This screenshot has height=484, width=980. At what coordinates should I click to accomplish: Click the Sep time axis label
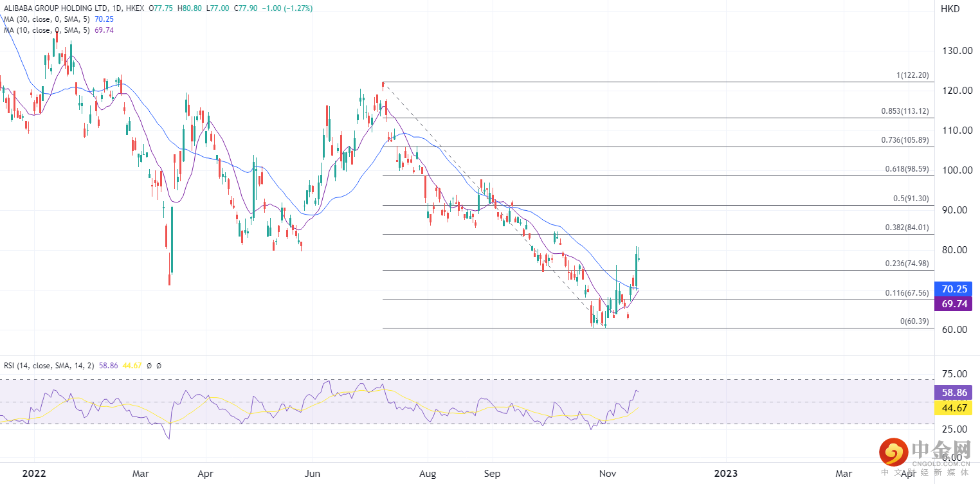coord(492,474)
